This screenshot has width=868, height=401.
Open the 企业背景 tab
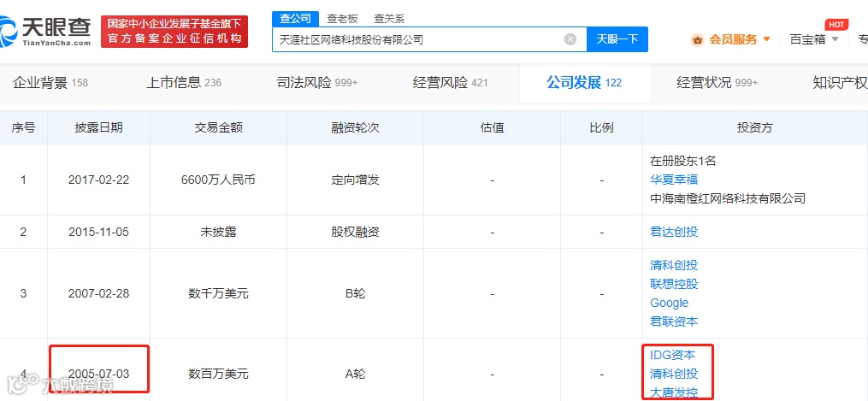pyautogui.click(x=50, y=83)
